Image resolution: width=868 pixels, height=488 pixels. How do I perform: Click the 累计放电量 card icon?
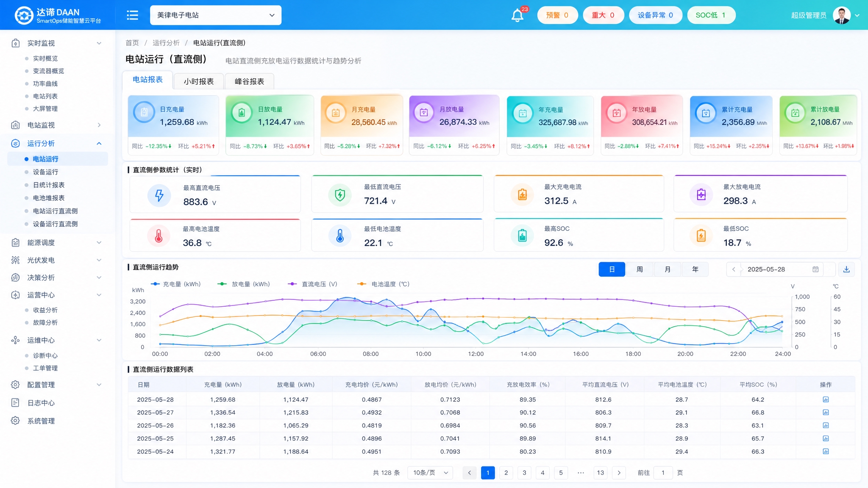[x=795, y=113]
